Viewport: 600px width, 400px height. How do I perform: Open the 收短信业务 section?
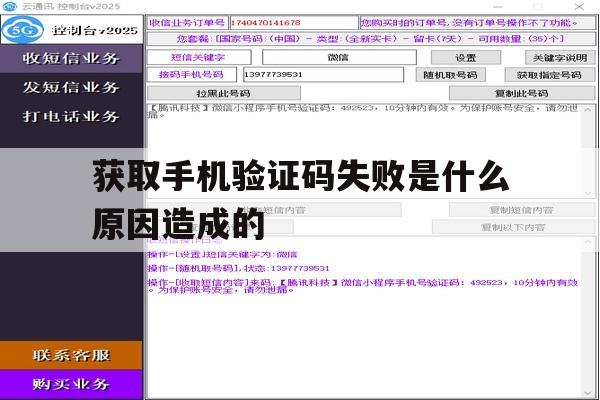coord(71,58)
